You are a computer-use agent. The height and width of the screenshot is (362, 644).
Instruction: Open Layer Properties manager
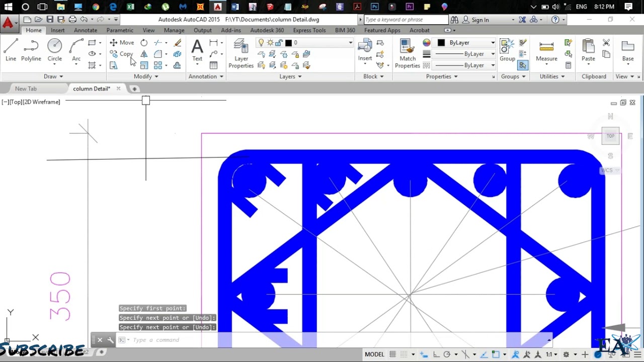241,53
